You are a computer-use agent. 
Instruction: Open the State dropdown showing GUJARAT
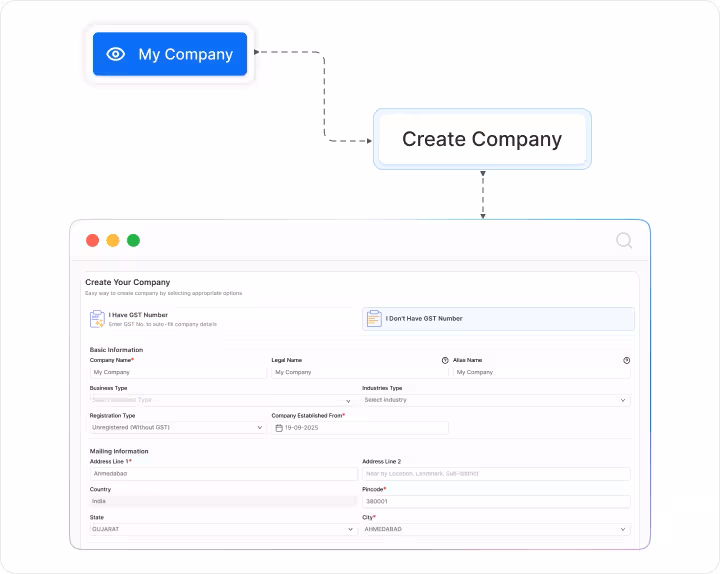point(224,529)
